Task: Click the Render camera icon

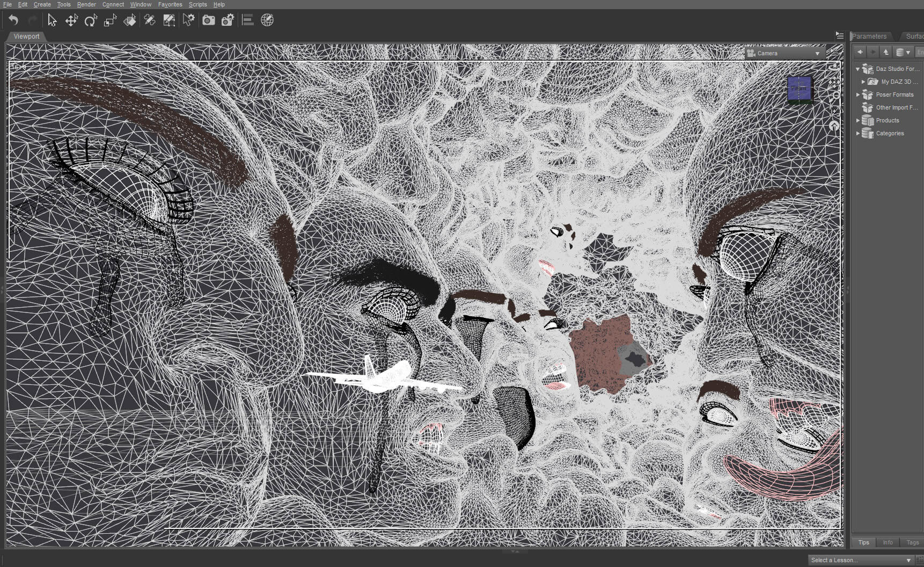Action: point(208,20)
